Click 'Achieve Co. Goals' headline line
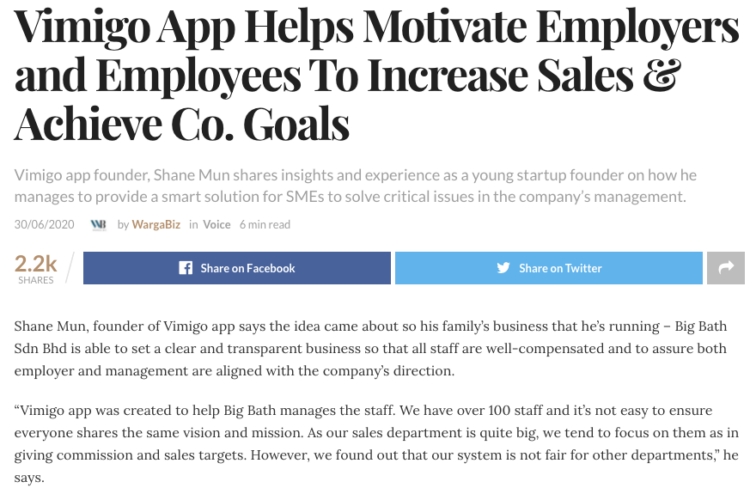Viewport: 750px width, 500px height. pyautogui.click(x=182, y=124)
